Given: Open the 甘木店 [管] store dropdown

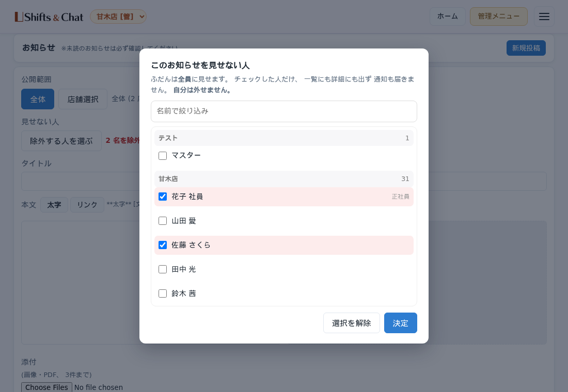Looking at the screenshot, I should [118, 17].
